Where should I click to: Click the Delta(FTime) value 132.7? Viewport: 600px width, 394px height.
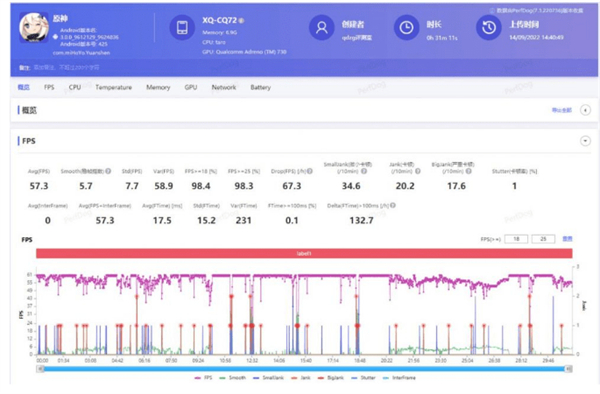361,221
